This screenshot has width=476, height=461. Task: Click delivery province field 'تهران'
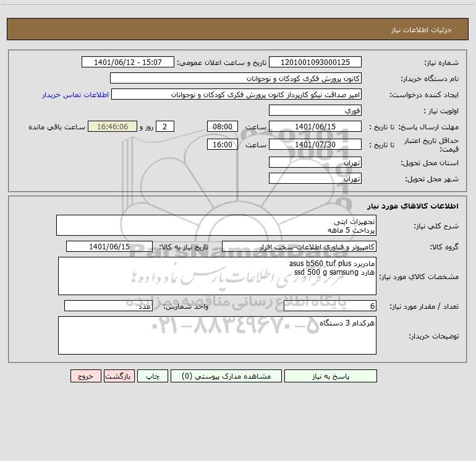click(x=315, y=162)
